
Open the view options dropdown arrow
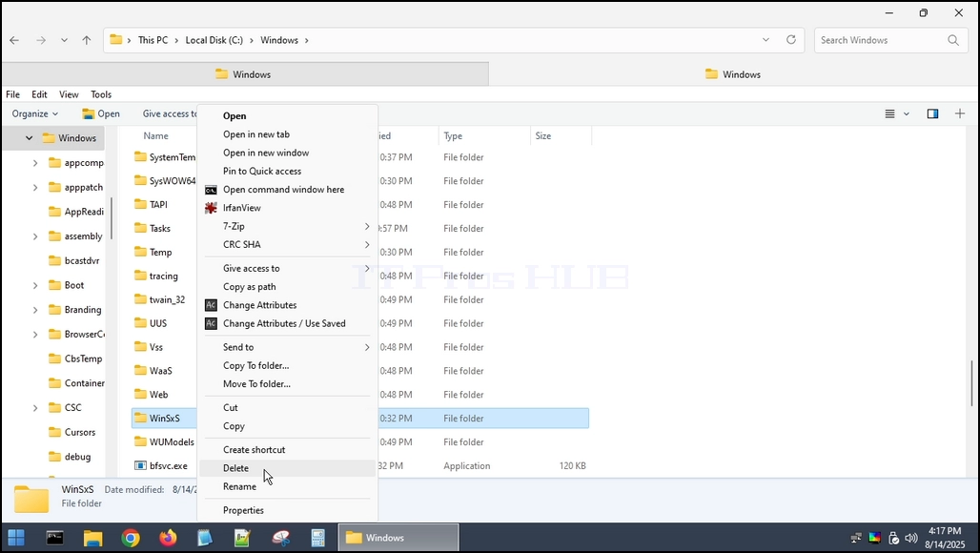[907, 113]
